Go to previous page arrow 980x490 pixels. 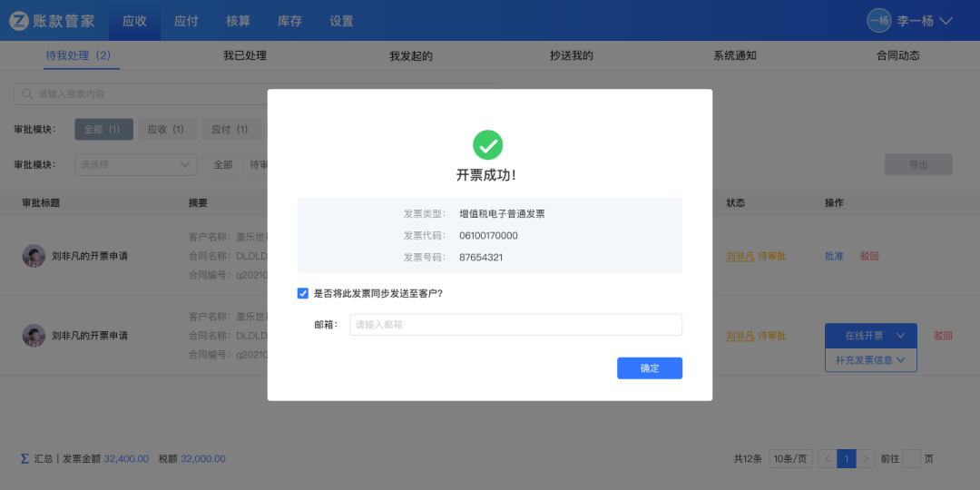click(x=827, y=459)
